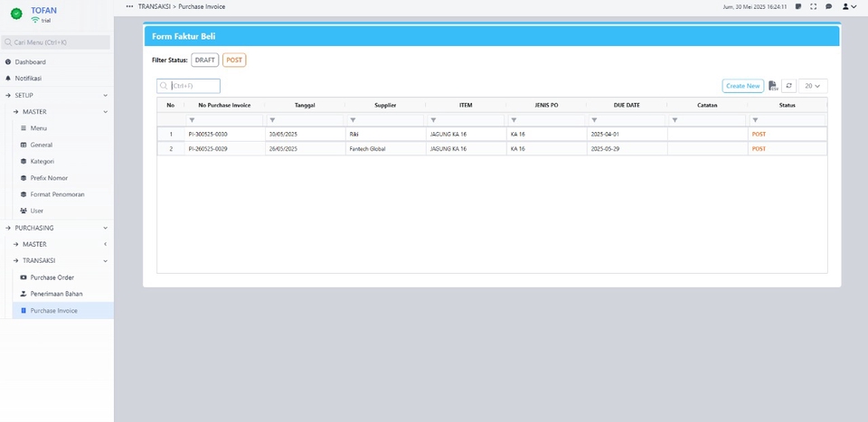Click POST status of PI-260525-0029 row
The image size is (868, 422).
click(x=759, y=149)
